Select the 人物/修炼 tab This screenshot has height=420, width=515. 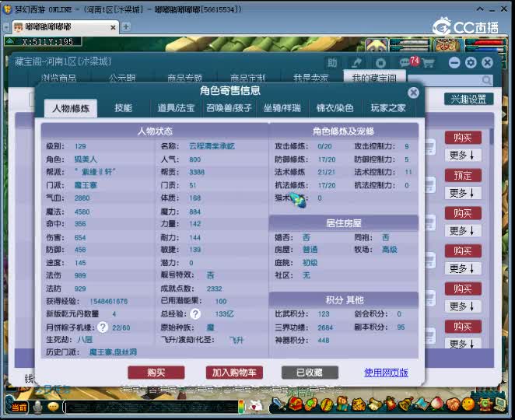coord(71,108)
